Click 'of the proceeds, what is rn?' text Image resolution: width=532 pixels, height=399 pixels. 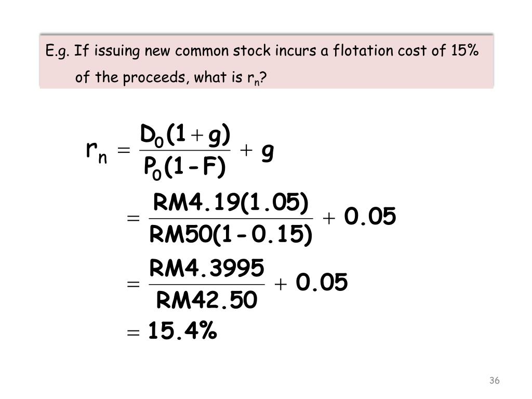[x=170, y=77]
